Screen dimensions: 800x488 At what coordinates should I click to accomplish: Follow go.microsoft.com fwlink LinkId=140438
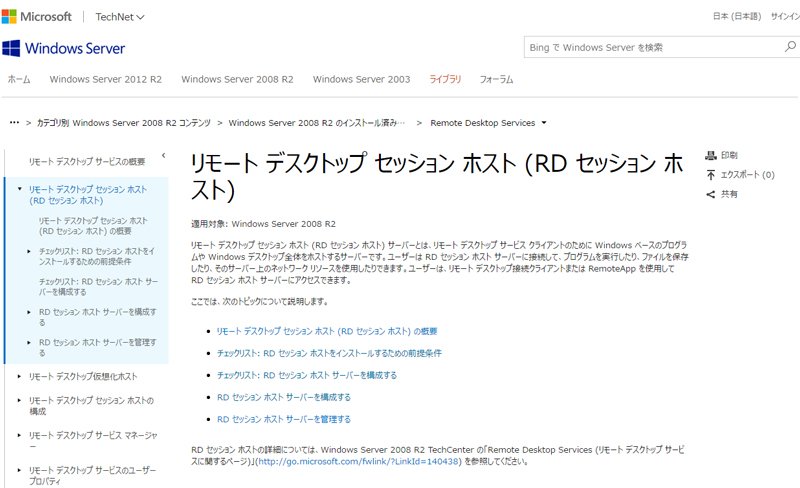[359, 461]
